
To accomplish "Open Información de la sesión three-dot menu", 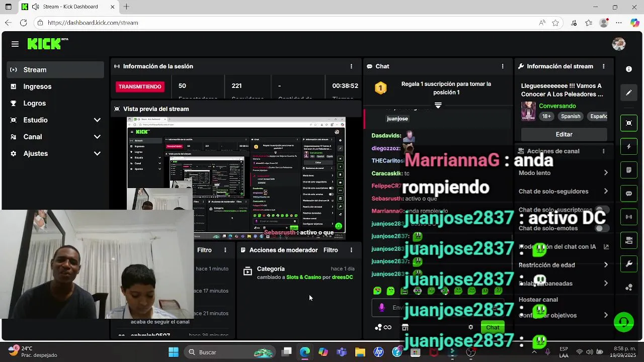I will click(351, 66).
